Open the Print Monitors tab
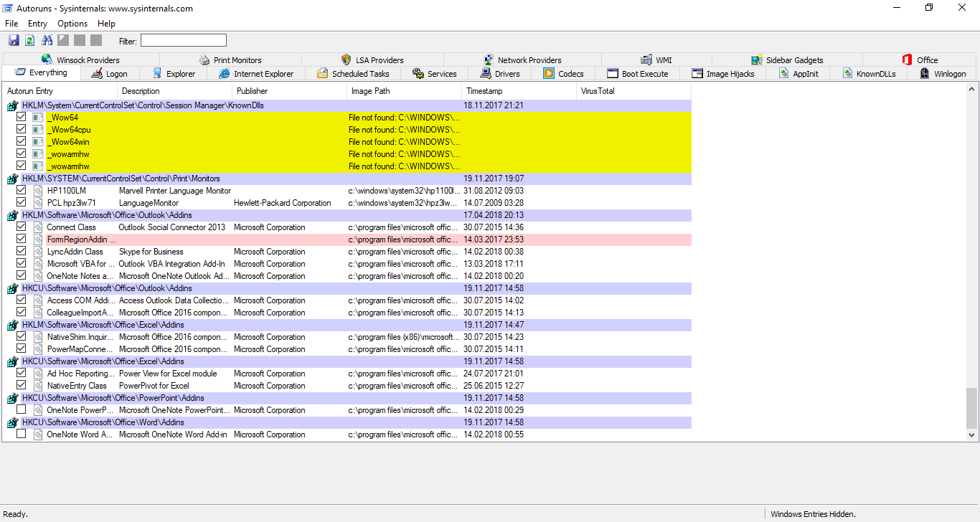 (x=230, y=60)
